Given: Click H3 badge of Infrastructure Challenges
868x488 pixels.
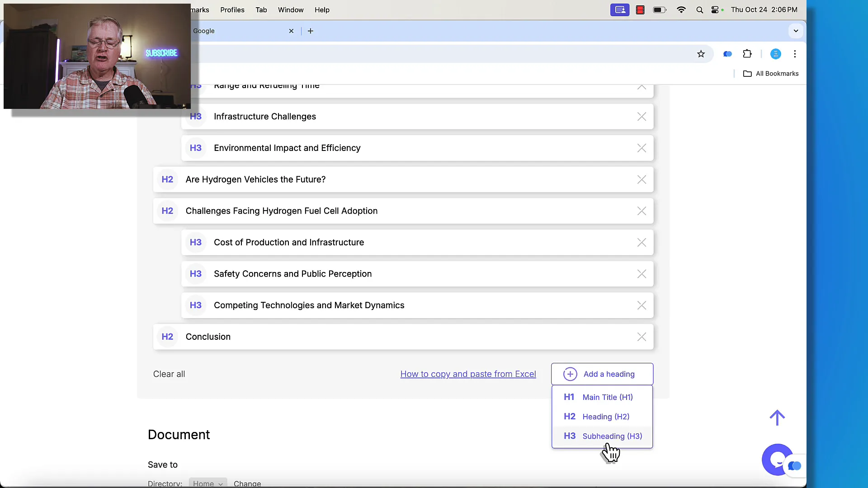Looking at the screenshot, I should pos(196,117).
